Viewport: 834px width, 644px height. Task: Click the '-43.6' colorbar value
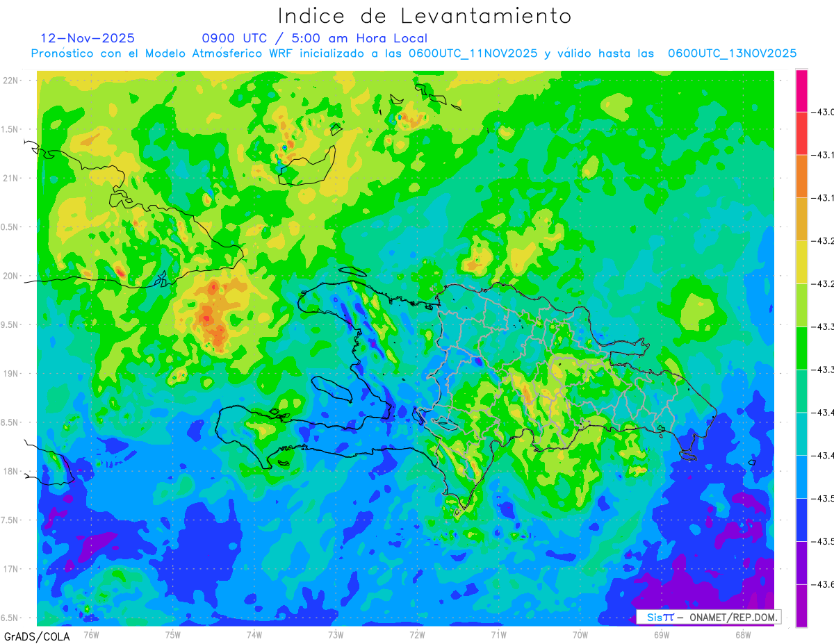822,585
